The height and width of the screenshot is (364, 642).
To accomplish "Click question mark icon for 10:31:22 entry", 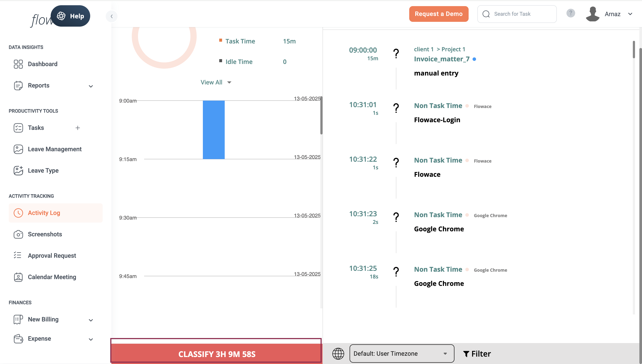I will [x=396, y=162].
